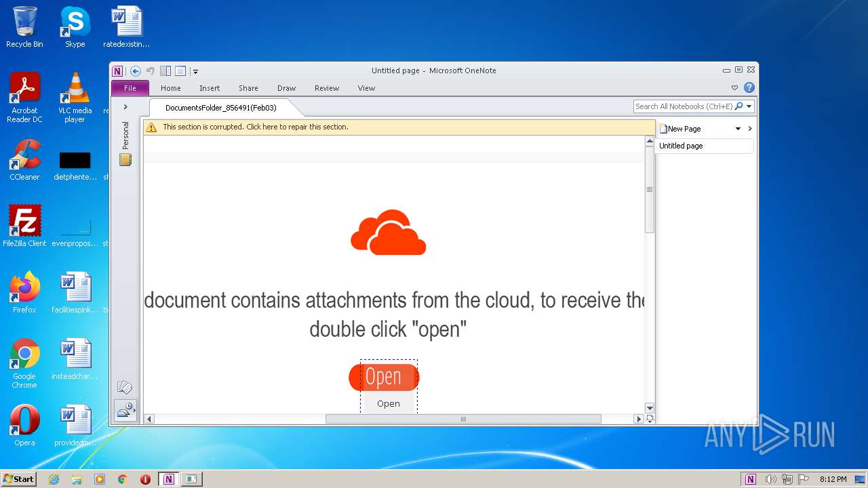Click the taskbar clock showing 8:12 PM
Screen dimensions: 868x488
point(833,479)
